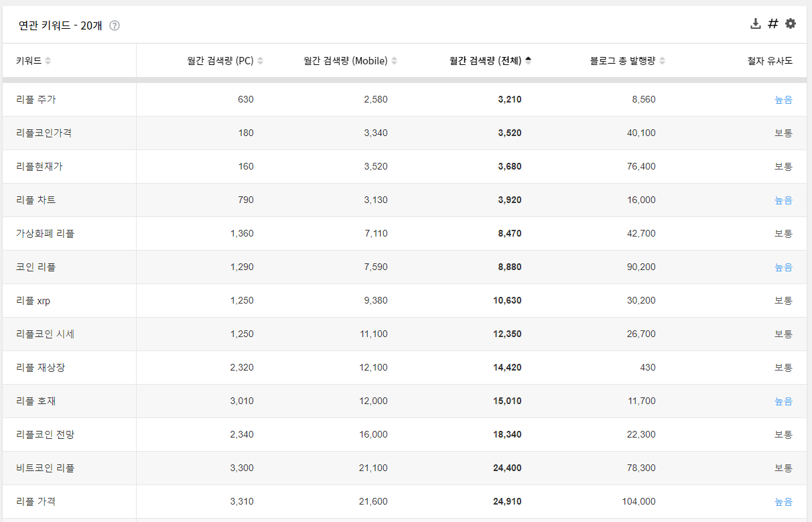This screenshot has height=522, width=812.
Task: Click 보통 in 리플코인가격 row
Action: click(x=783, y=133)
